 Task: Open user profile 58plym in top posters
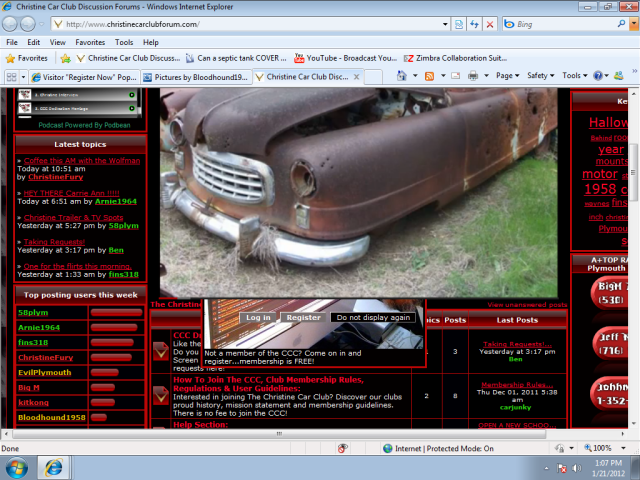33,313
